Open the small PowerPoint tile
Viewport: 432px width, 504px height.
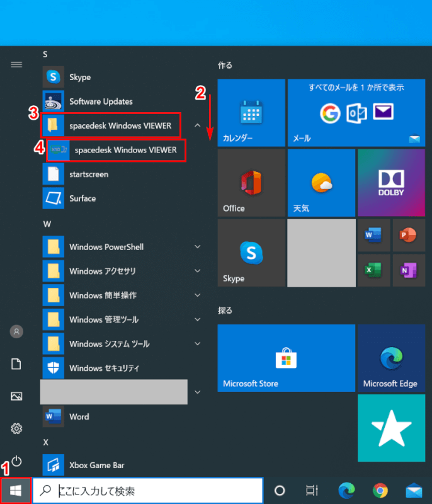pos(409,235)
